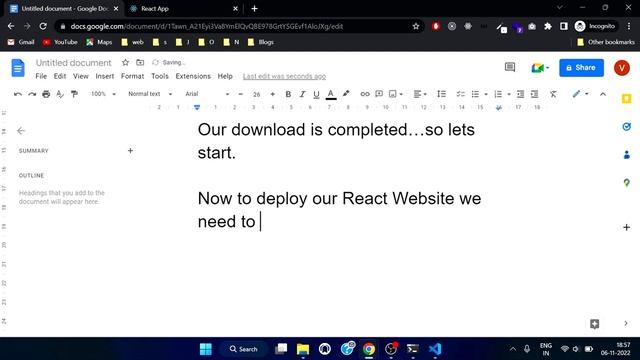Add a comment using toolbar comment icon
This screenshot has width=640, height=360.
click(x=379, y=94)
